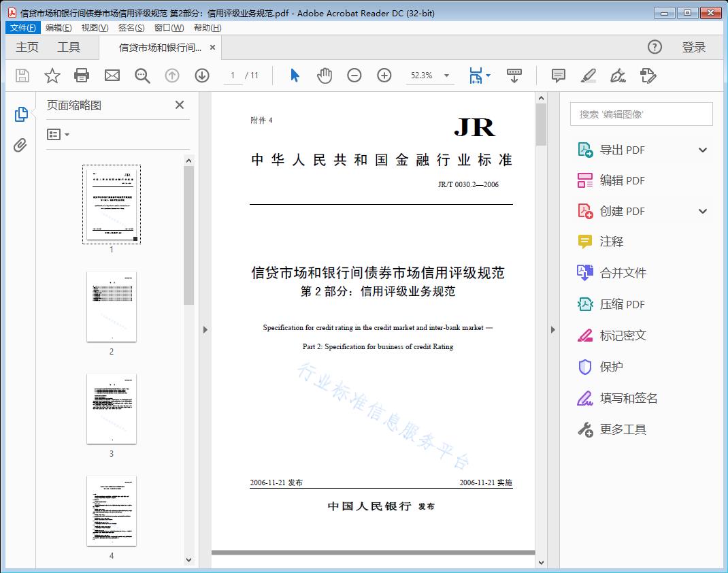Expand the 导出 PDF section chevron

[x=703, y=150]
